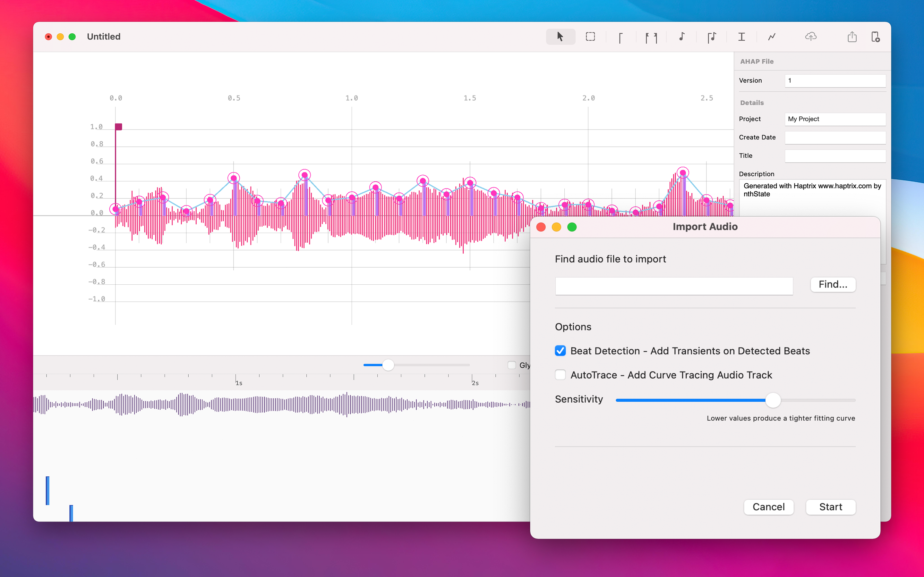Viewport: 924px width, 577px height.
Task: Play on device using phone icon
Action: pyautogui.click(x=876, y=37)
